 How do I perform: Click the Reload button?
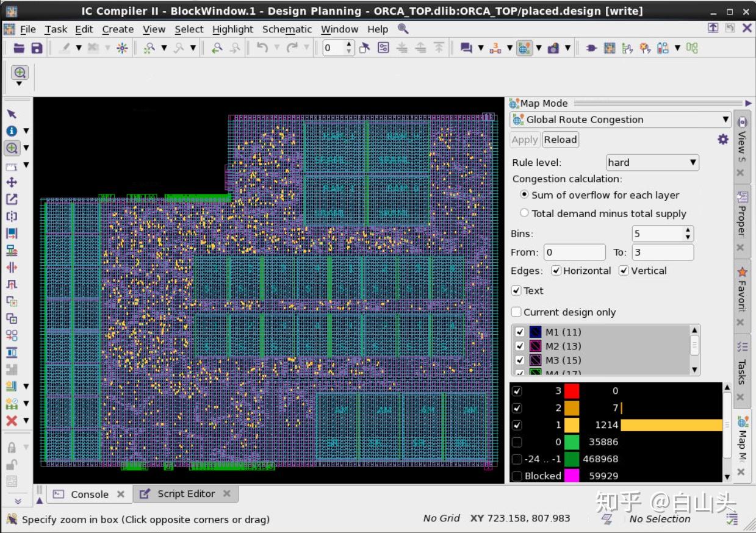point(560,140)
